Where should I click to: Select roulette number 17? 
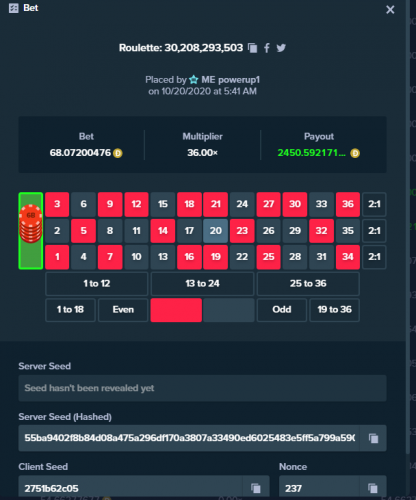[x=189, y=231]
